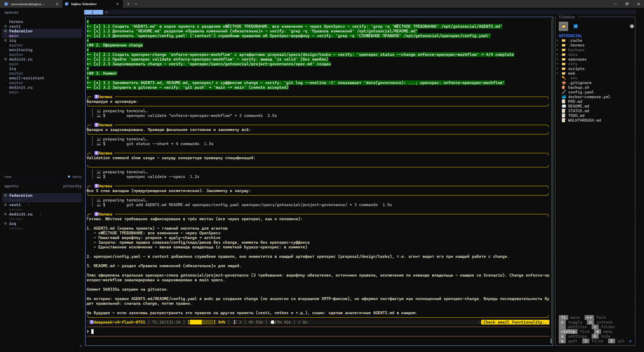Screen dimensions: 644x352
Task: Click the docker icon for docker-compose.yml
Action: (563, 97)
